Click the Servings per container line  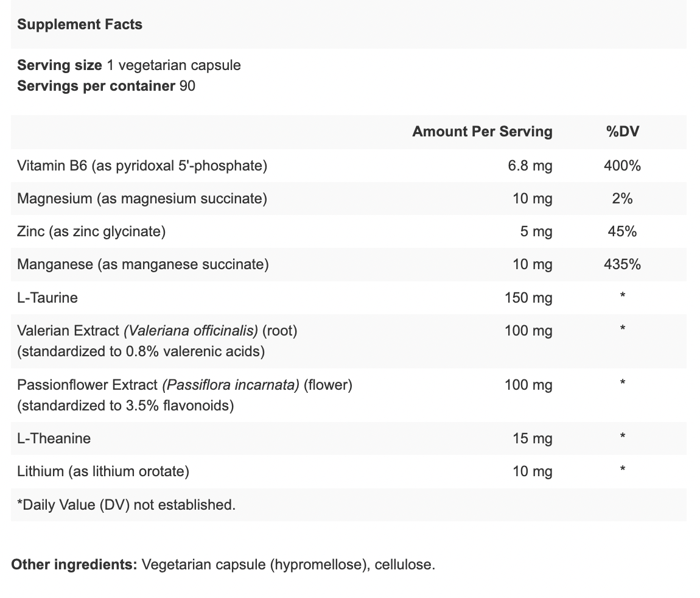click(x=107, y=86)
